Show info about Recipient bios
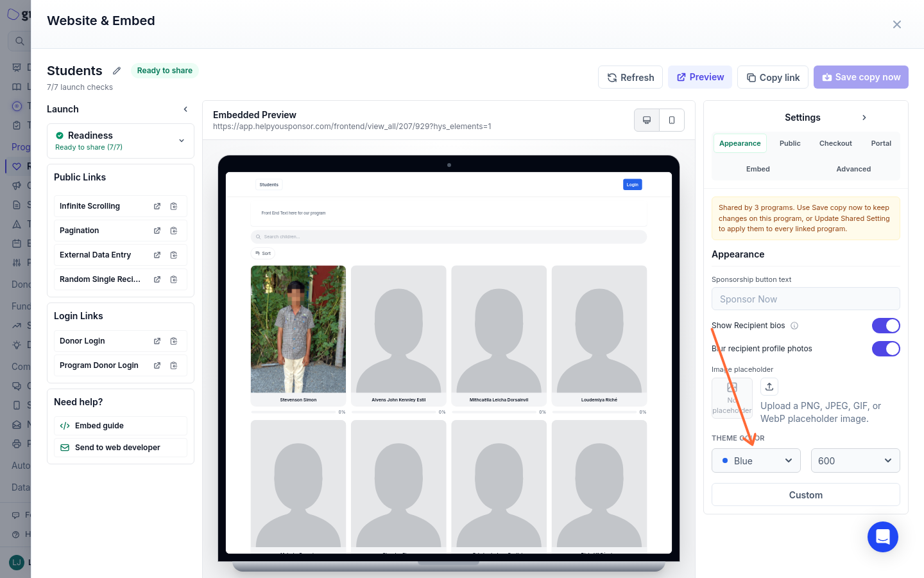Viewport: 924px width, 578px height. [x=794, y=326]
